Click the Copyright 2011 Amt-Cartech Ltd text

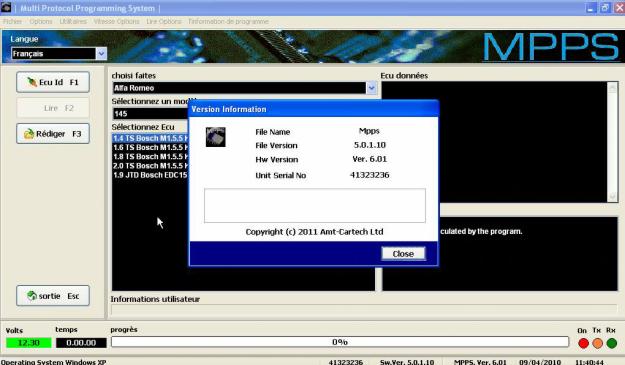[x=314, y=232]
